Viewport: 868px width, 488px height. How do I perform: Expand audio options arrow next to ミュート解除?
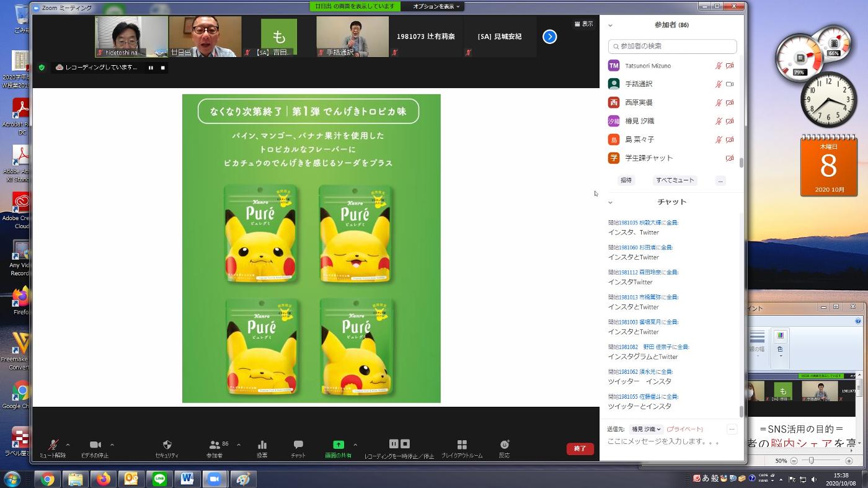68,445
